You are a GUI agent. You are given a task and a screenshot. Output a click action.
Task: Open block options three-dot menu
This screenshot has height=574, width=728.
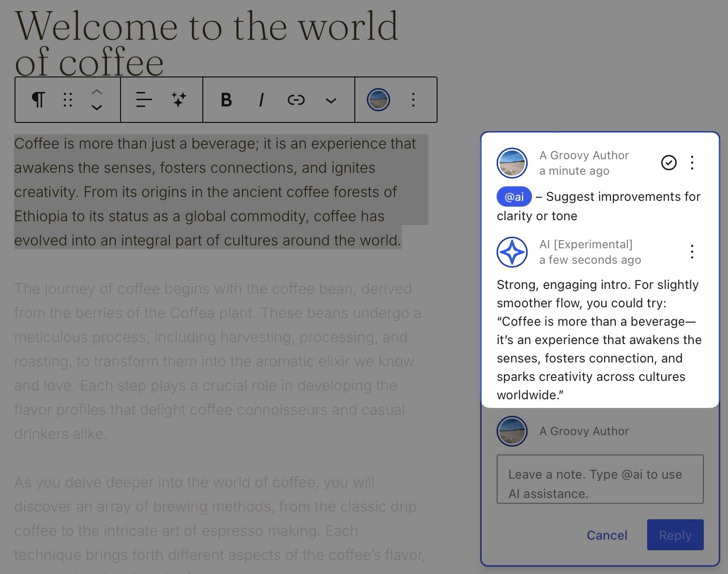(413, 100)
